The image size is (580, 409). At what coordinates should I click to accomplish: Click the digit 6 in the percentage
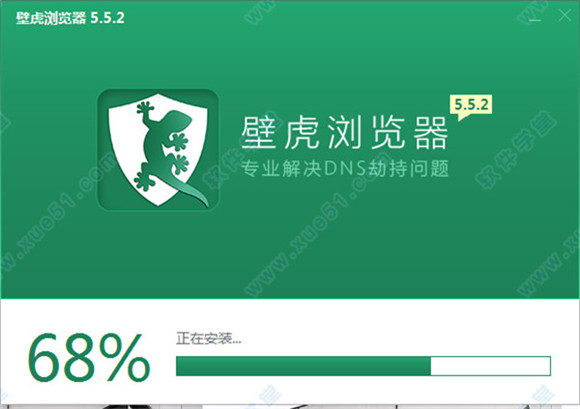pos(44,356)
